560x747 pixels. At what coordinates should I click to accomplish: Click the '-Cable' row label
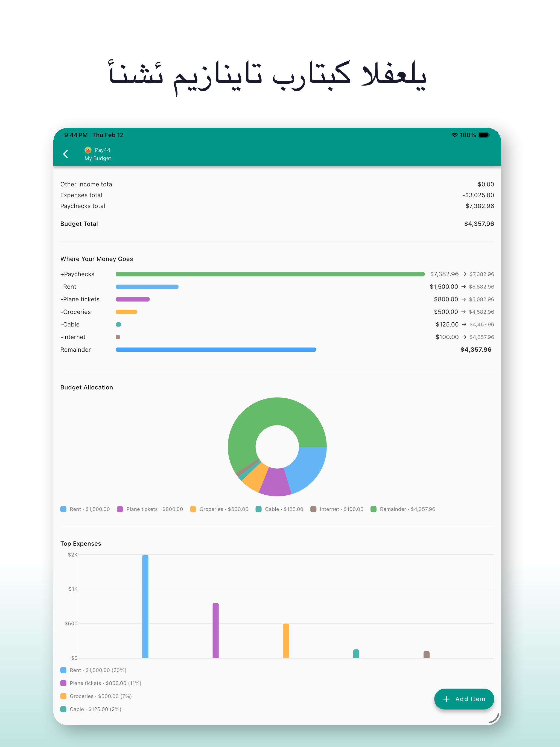[70, 325]
